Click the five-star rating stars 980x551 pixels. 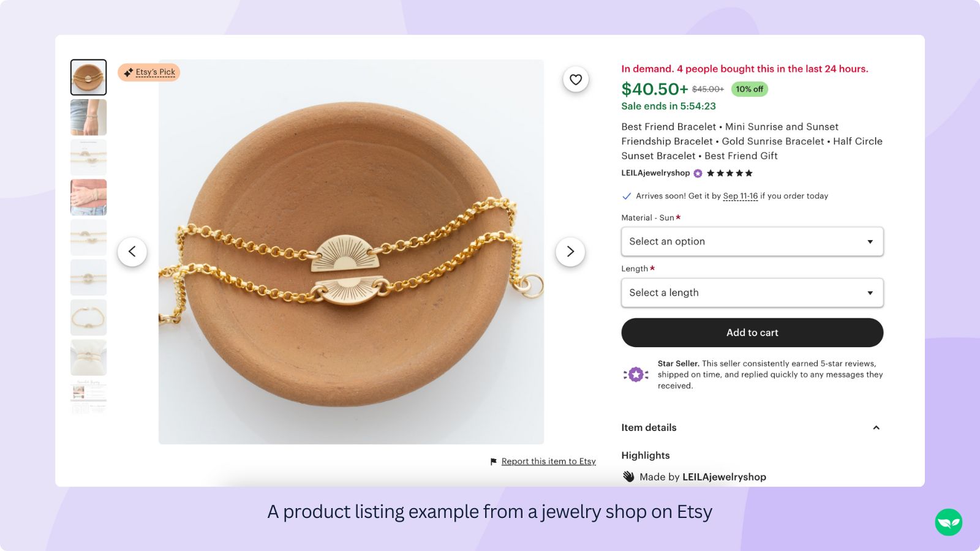(x=729, y=173)
